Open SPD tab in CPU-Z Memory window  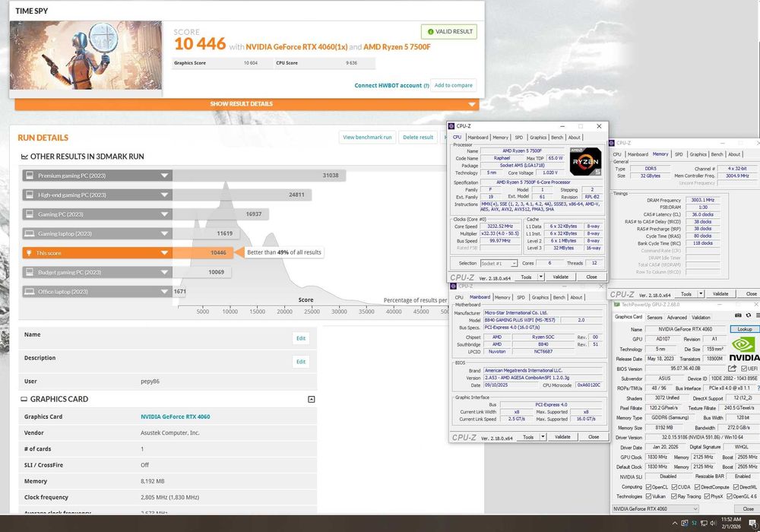[679, 154]
